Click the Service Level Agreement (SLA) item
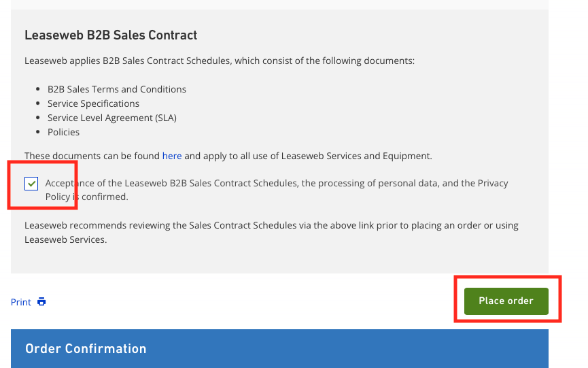Viewport: 588px width, 368px height. pyautogui.click(x=112, y=118)
